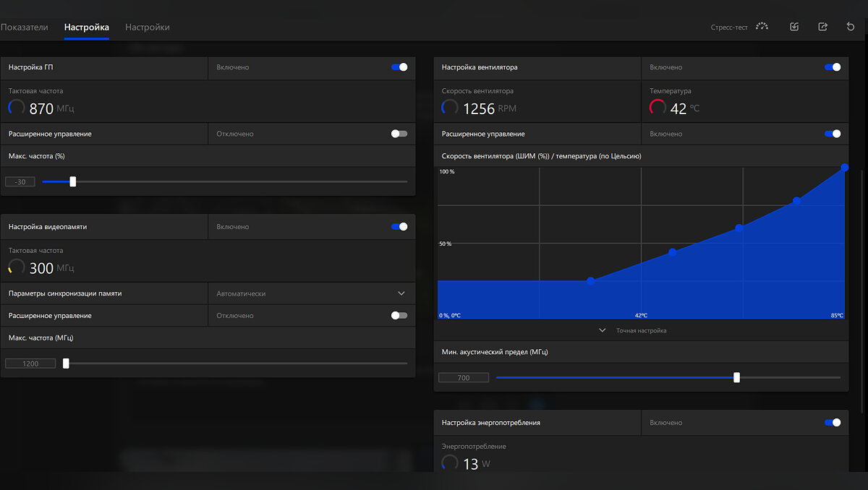Click the Стресс-тест label button
Viewport: 868px width, 490px height.
pos(729,27)
